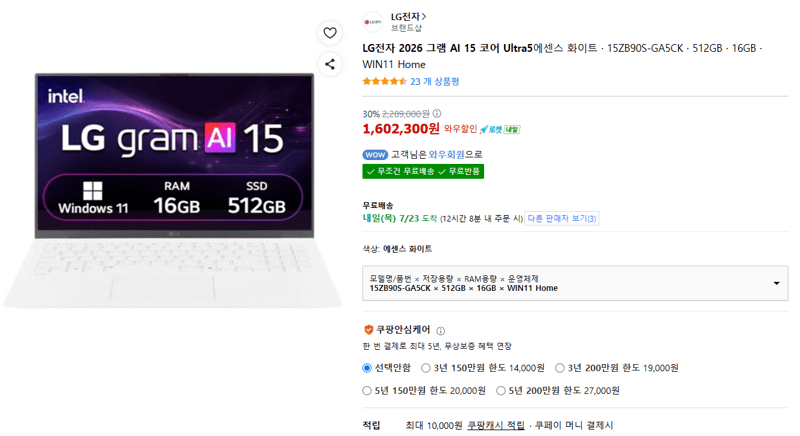Click the struck-through 2,289,000원 price

pos(406,114)
